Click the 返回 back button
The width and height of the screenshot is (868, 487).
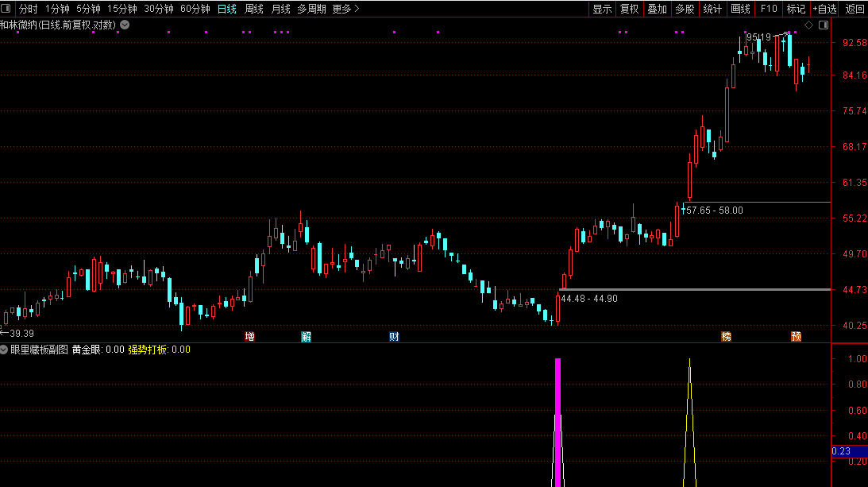click(x=854, y=9)
